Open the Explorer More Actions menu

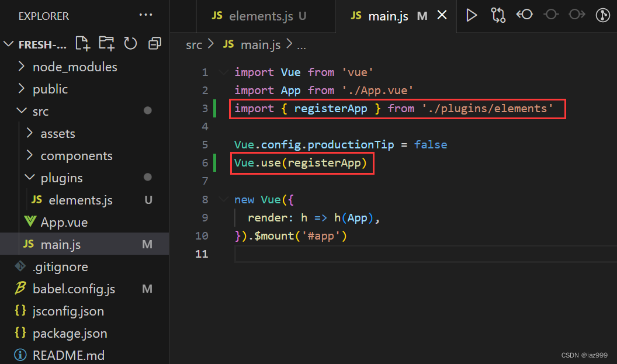[145, 15]
